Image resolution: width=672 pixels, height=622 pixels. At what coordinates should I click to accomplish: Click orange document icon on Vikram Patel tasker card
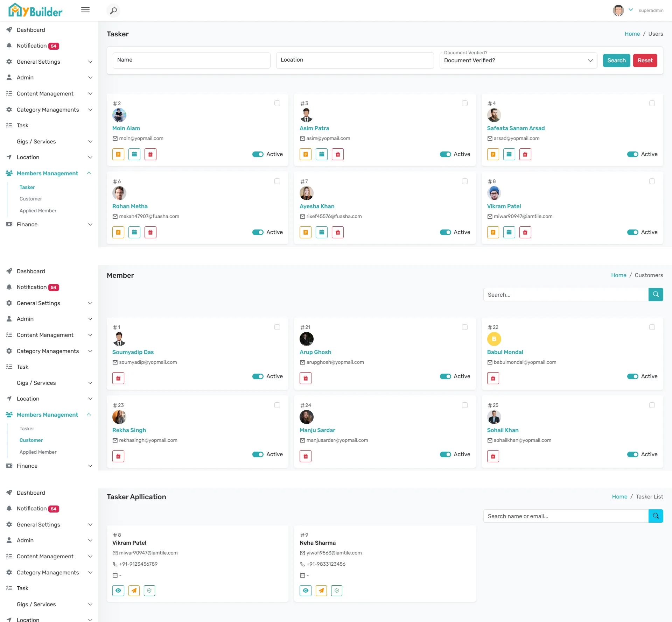(493, 232)
